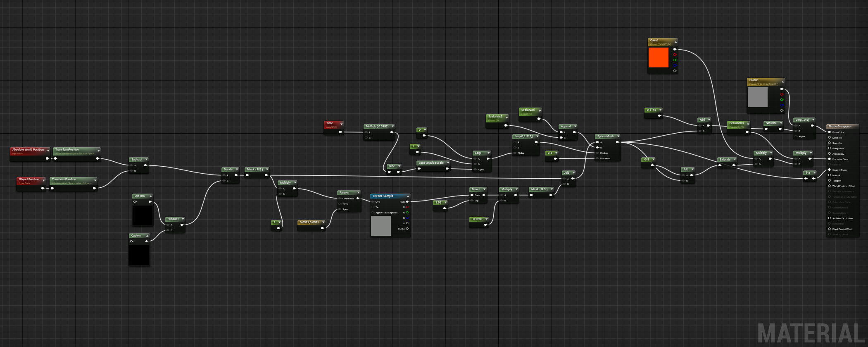Select the Mask ( R B ) node title

pos(254,170)
